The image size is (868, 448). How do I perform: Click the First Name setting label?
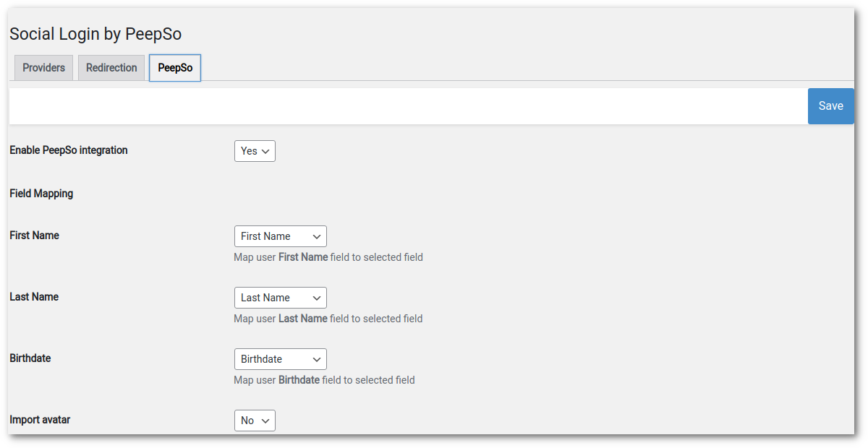point(34,236)
